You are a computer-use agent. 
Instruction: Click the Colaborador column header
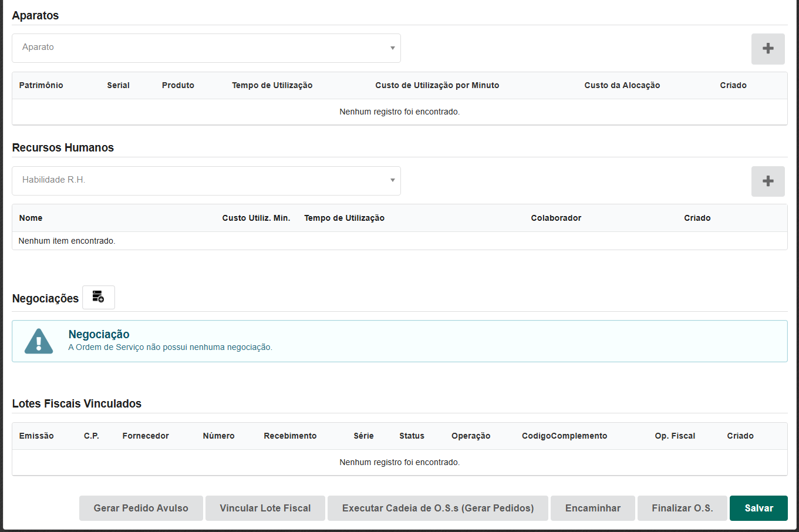coord(556,218)
